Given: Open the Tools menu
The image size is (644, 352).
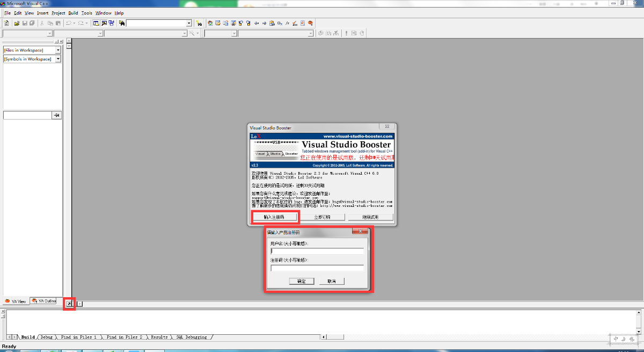Looking at the screenshot, I should pos(87,13).
